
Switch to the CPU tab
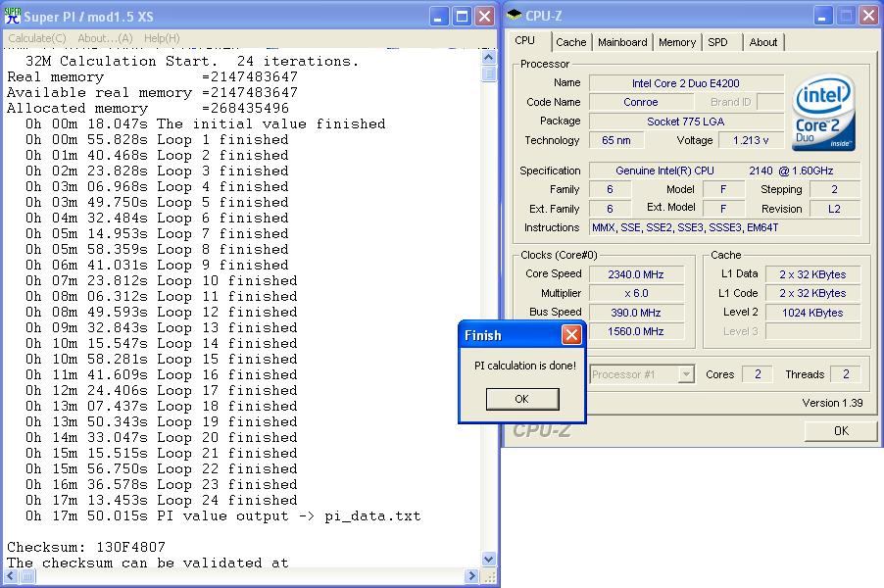coord(525,40)
